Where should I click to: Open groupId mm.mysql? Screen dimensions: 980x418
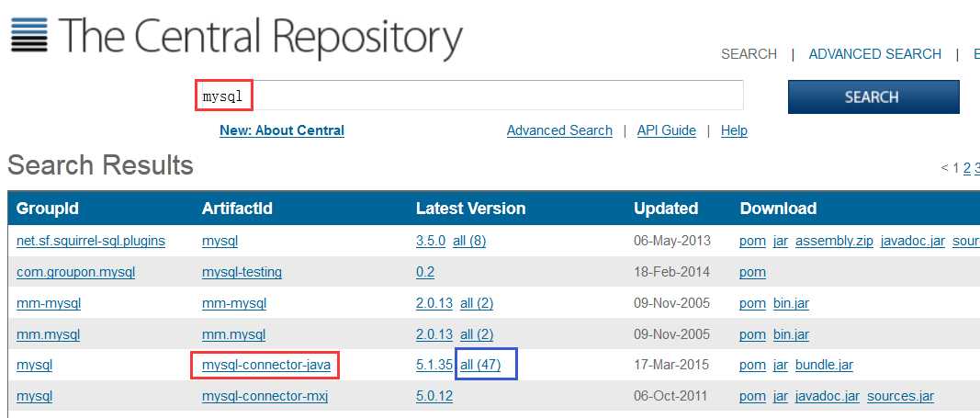pyautogui.click(x=48, y=334)
